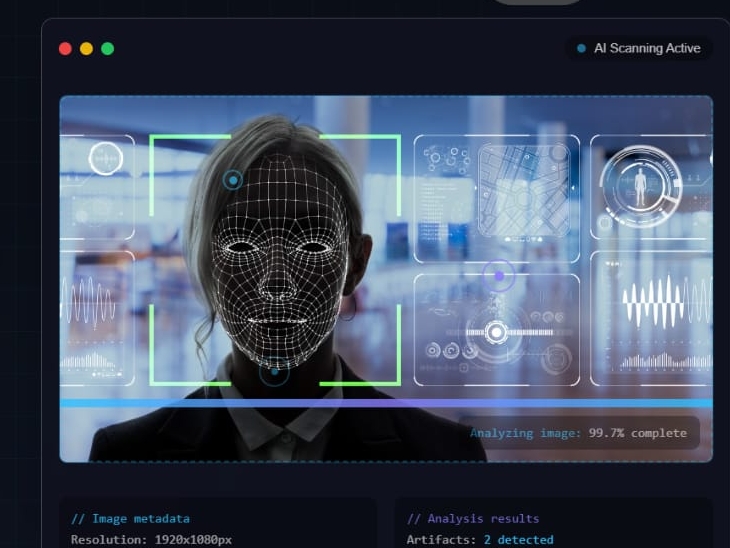Screen dimensions: 730x548
Task: Click the Analyzing image 99.7% complete label
Action: point(578,433)
